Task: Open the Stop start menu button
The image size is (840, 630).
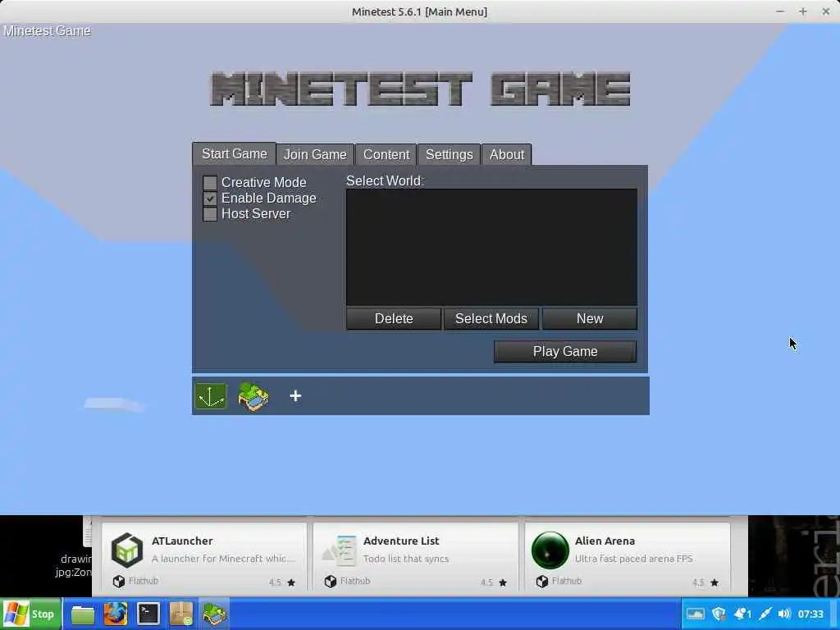Action: pyautogui.click(x=31, y=614)
